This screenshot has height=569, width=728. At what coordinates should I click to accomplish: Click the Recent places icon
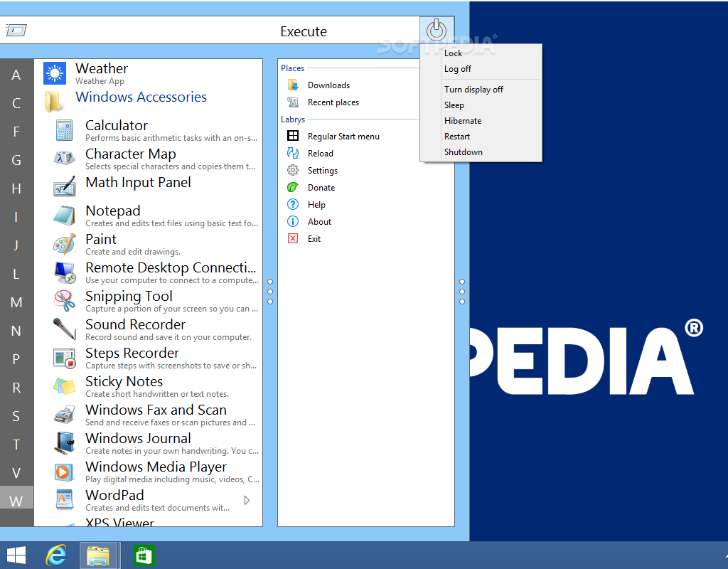pyautogui.click(x=293, y=102)
